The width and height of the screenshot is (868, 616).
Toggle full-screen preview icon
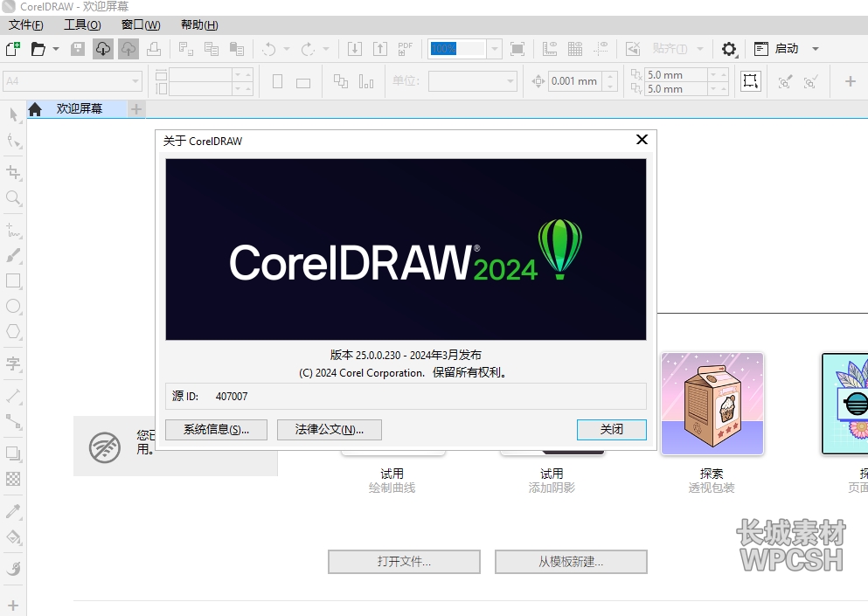coord(517,49)
